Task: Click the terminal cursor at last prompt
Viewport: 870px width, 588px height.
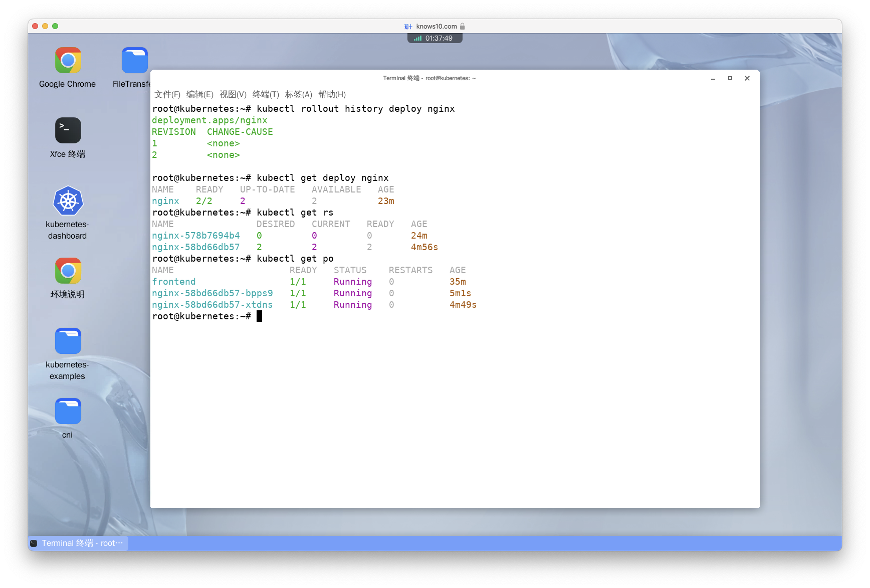Action: click(x=259, y=316)
